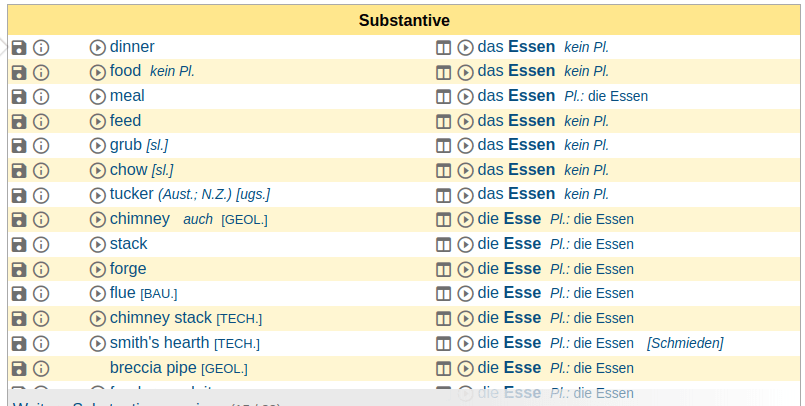
Task: Open inflection table for 'die Esse' in chimney row
Action: [x=445, y=219]
